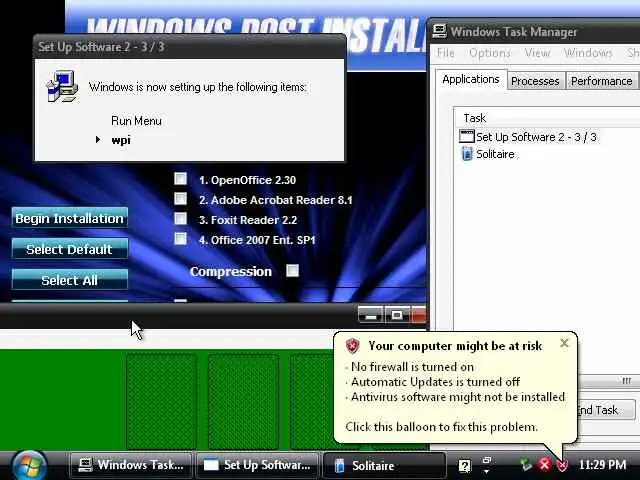Click the wpi arrow marker in the setup dialog
Viewport: 640px width, 480px height.
point(98,140)
